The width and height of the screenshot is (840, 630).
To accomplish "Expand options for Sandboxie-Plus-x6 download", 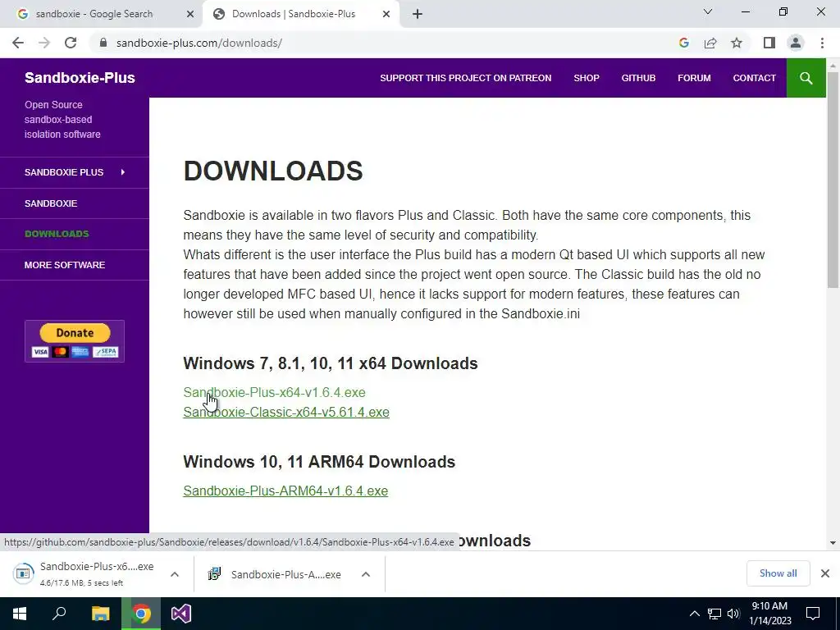I will tap(175, 574).
